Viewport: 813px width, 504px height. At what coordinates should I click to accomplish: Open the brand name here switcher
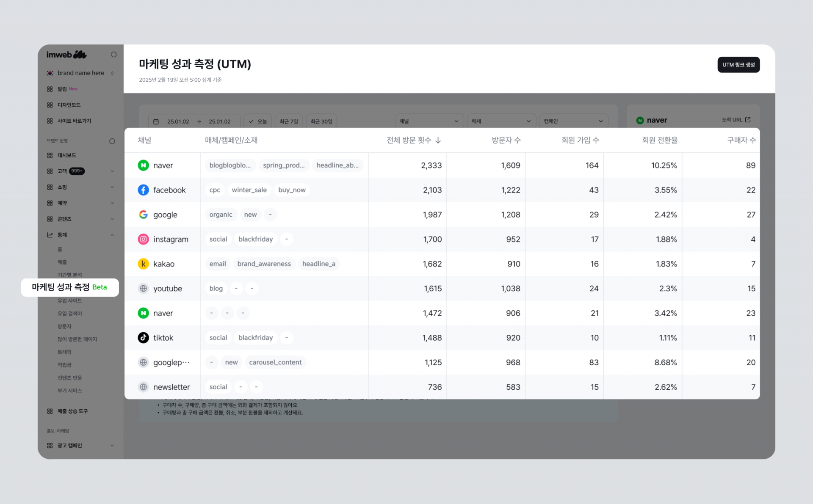[x=80, y=73]
